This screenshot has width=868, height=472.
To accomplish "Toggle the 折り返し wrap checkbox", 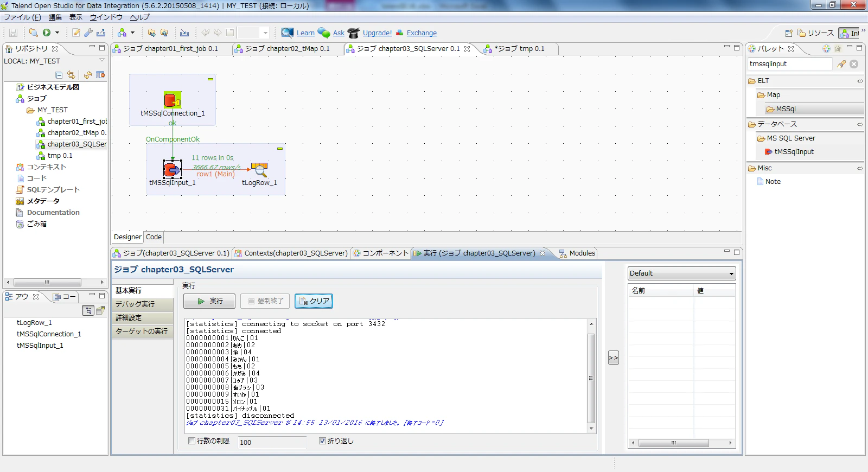I will pyautogui.click(x=322, y=441).
